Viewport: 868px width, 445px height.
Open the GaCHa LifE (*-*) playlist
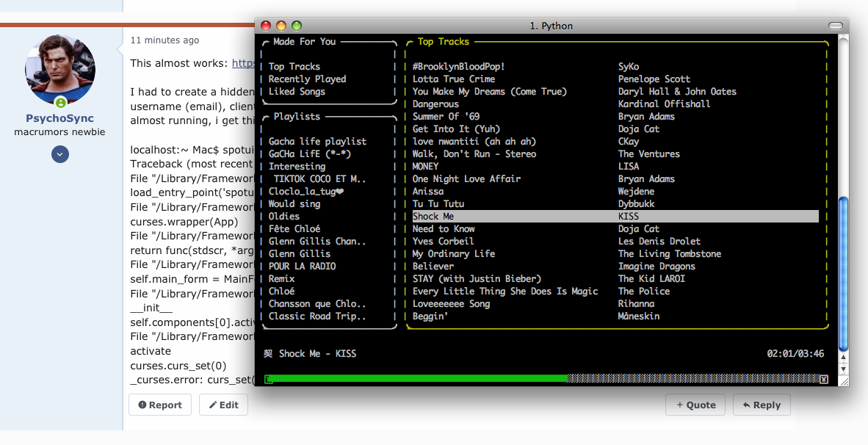coord(309,154)
